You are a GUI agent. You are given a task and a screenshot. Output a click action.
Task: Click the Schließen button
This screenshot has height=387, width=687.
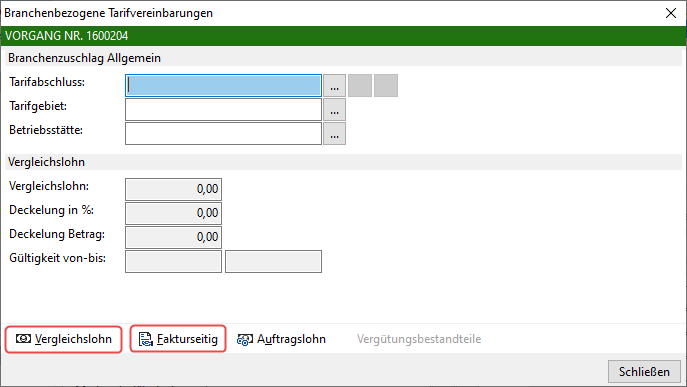click(x=644, y=372)
